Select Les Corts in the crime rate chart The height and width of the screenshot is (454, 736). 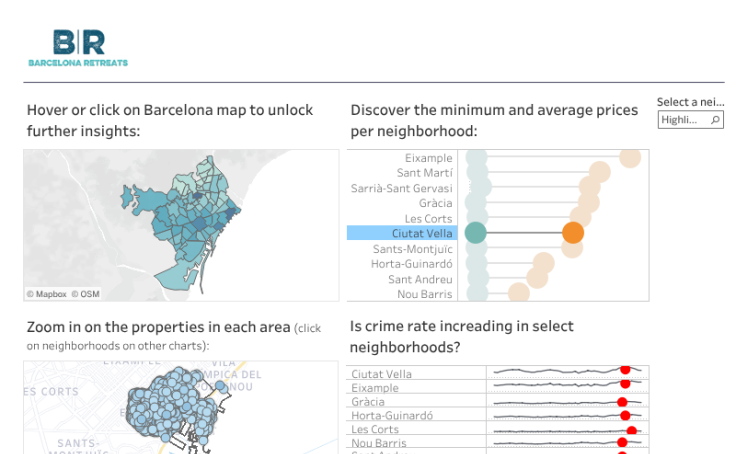375,429
